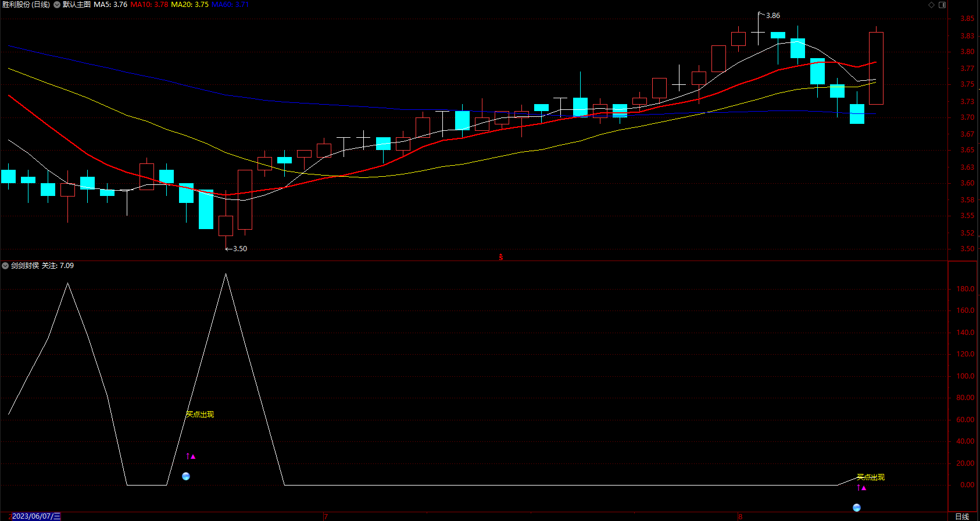Click the diamond icon at top right
The width and height of the screenshot is (980, 521).
[931, 5]
